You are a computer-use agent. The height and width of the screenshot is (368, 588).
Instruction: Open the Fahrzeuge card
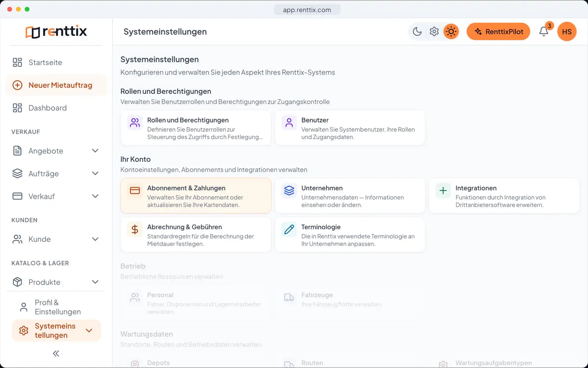(350, 302)
